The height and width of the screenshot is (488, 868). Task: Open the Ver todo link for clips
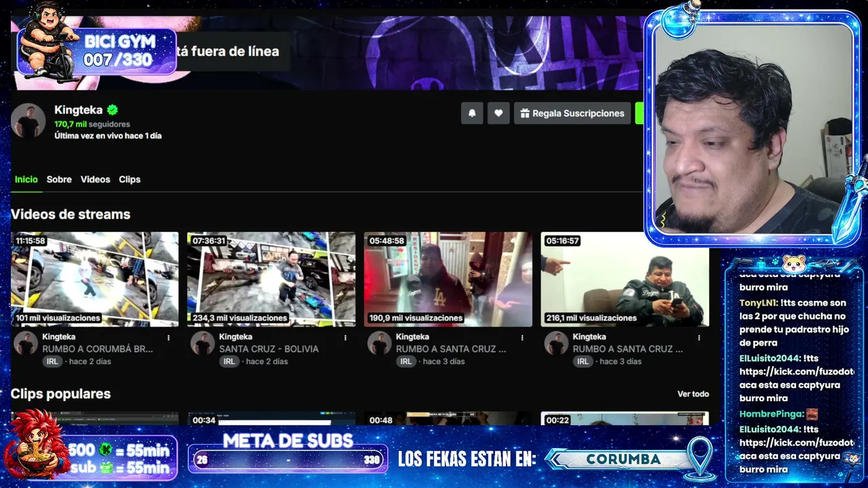coord(693,394)
